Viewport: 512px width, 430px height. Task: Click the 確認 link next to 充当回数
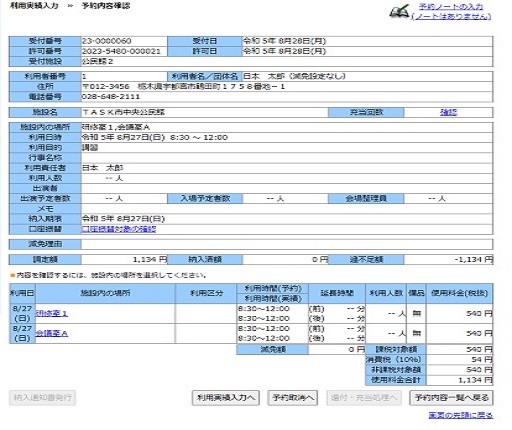click(x=448, y=112)
